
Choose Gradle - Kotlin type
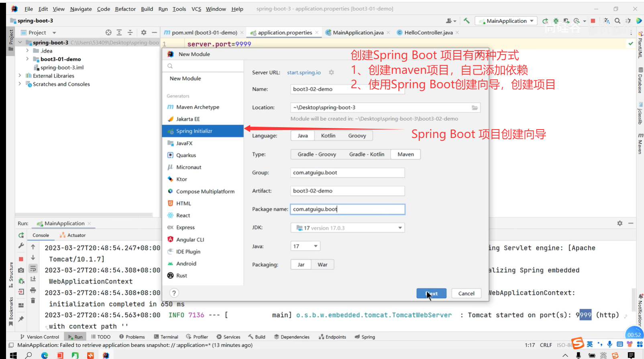[367, 154]
